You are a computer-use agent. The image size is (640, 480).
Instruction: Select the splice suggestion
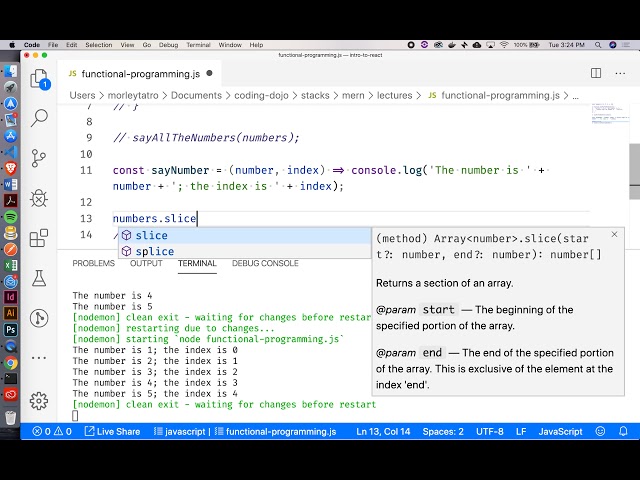click(244, 251)
